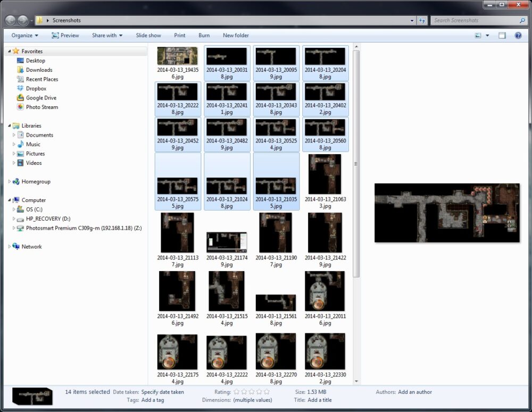Viewport: 532px width, 412px height.
Task: Click the Burn toolbar button
Action: coord(204,36)
